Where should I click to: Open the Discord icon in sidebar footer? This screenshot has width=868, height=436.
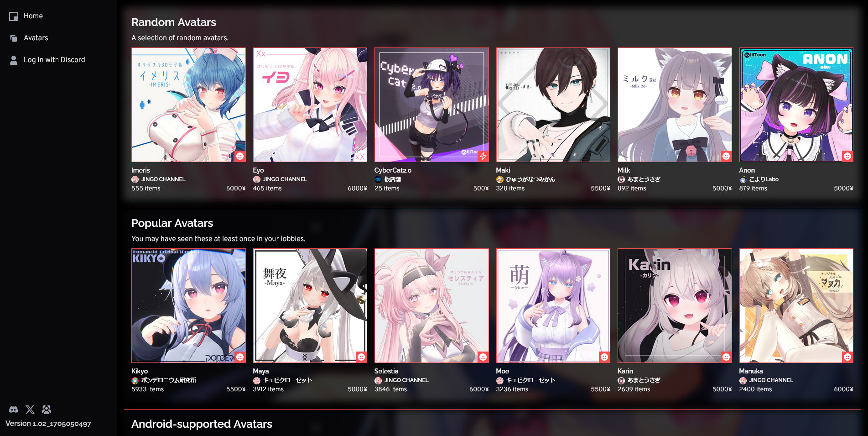[x=14, y=410]
